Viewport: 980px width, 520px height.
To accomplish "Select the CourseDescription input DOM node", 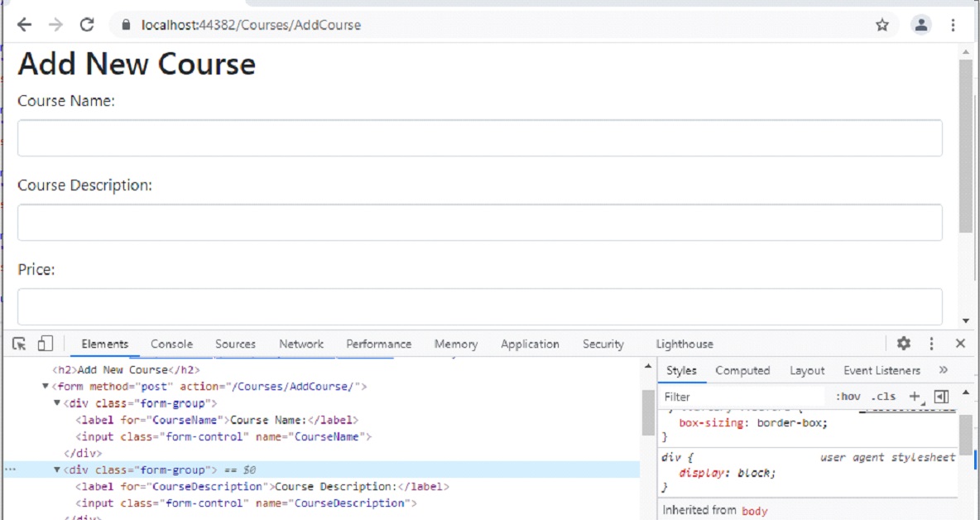I will click(246, 503).
